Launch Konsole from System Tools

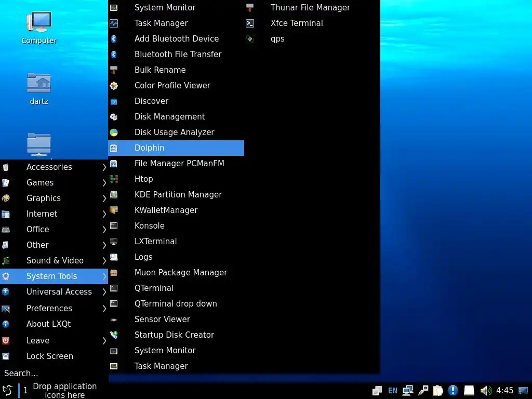(x=176, y=226)
